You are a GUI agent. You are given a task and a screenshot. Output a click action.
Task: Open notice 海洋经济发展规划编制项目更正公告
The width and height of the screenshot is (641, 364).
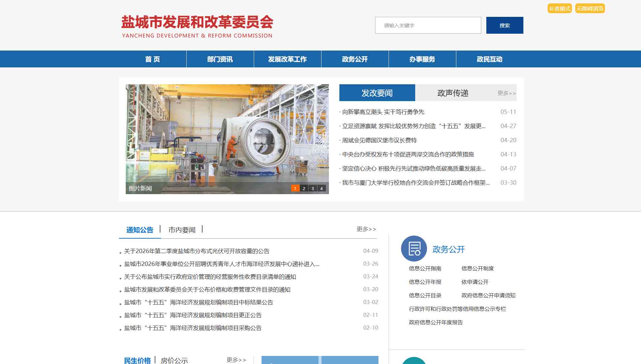(x=193, y=315)
